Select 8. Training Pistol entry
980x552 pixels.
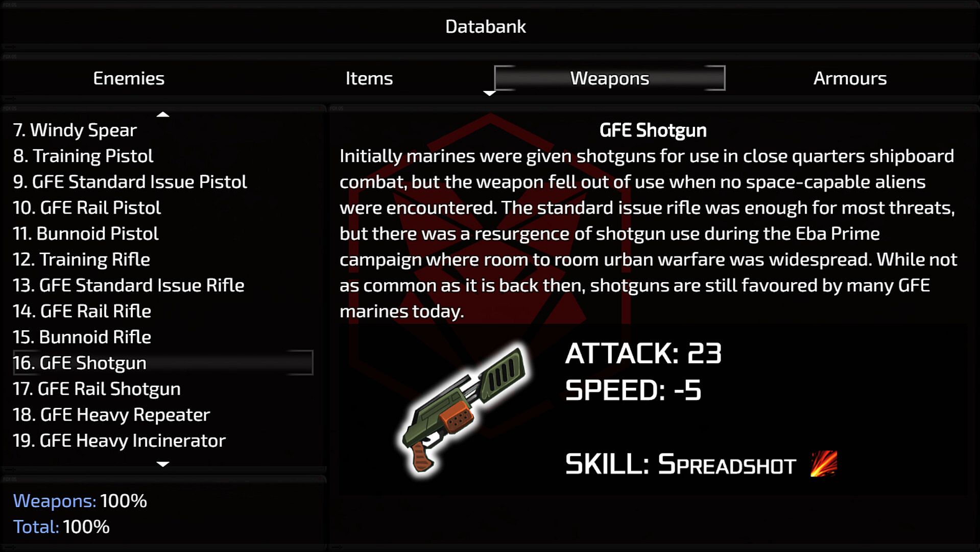[83, 156]
